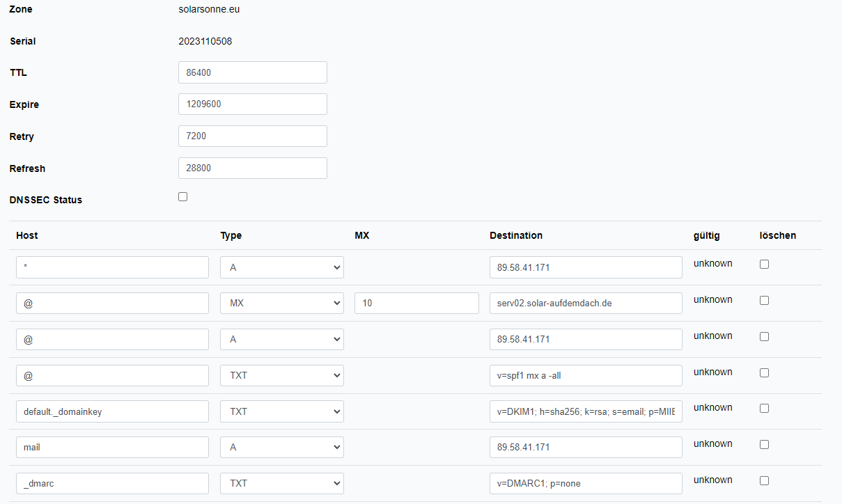
Task: Open Type dropdown for wildcard host row
Action: pos(281,267)
